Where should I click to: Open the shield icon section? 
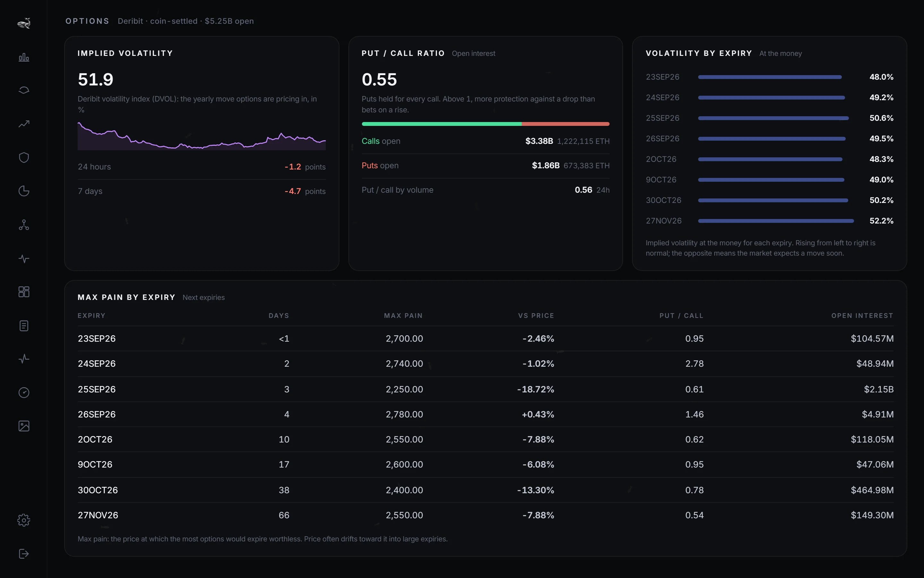pyautogui.click(x=24, y=157)
